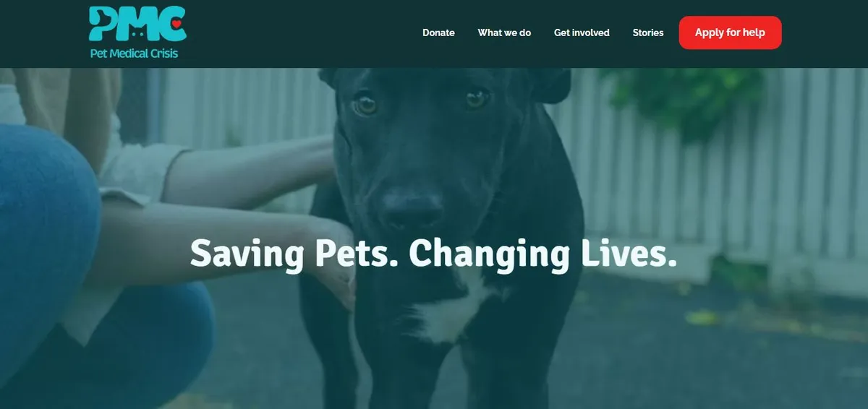The height and width of the screenshot is (409, 868).
Task: Open the Stories page
Action: 648,33
